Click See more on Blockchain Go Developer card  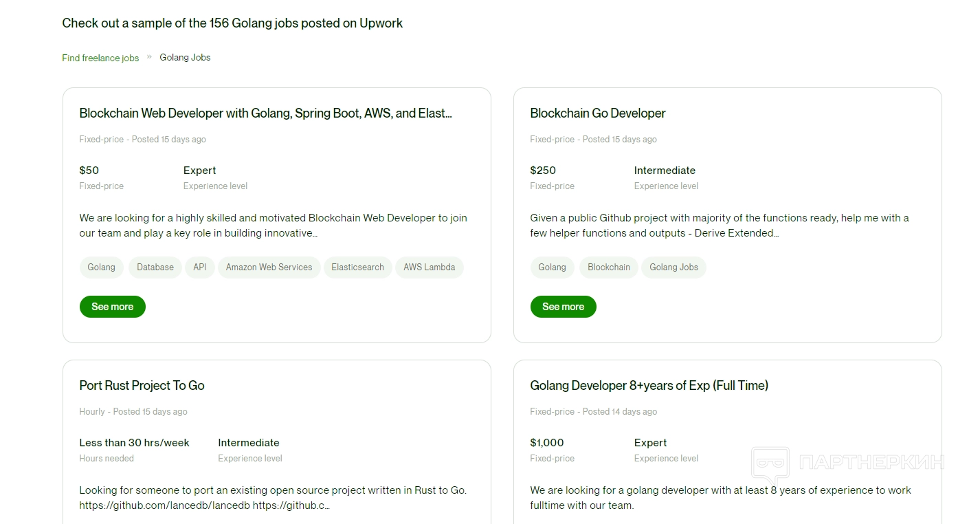[563, 307]
